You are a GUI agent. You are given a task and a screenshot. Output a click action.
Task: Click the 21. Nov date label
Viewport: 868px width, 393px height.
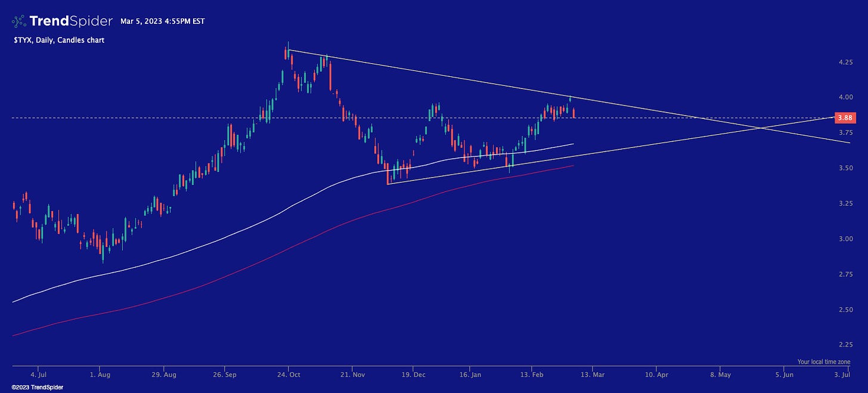(352, 375)
